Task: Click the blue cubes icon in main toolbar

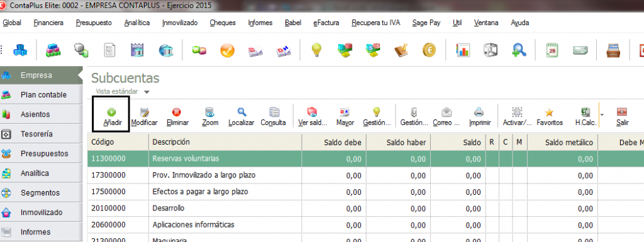Action: (x=19, y=50)
